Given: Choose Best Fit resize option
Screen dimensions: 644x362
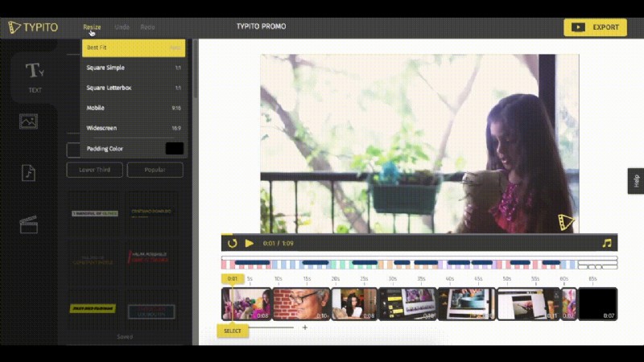Looking at the screenshot, I should click(134, 47).
